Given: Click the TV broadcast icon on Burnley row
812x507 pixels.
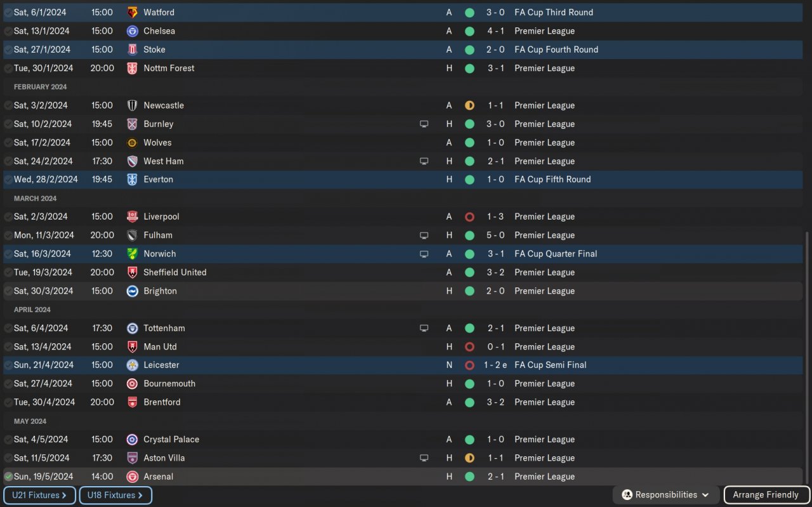Looking at the screenshot, I should click(x=424, y=124).
